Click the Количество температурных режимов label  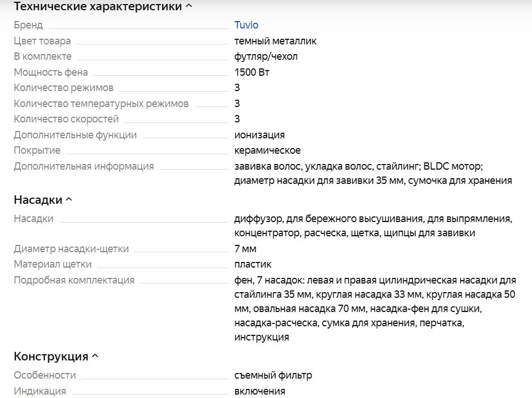pyautogui.click(x=101, y=104)
